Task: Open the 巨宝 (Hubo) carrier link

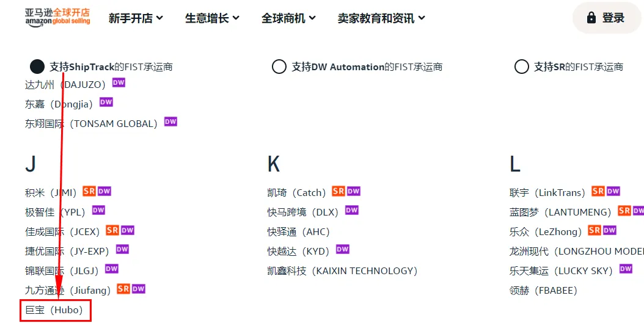Action: point(54,310)
